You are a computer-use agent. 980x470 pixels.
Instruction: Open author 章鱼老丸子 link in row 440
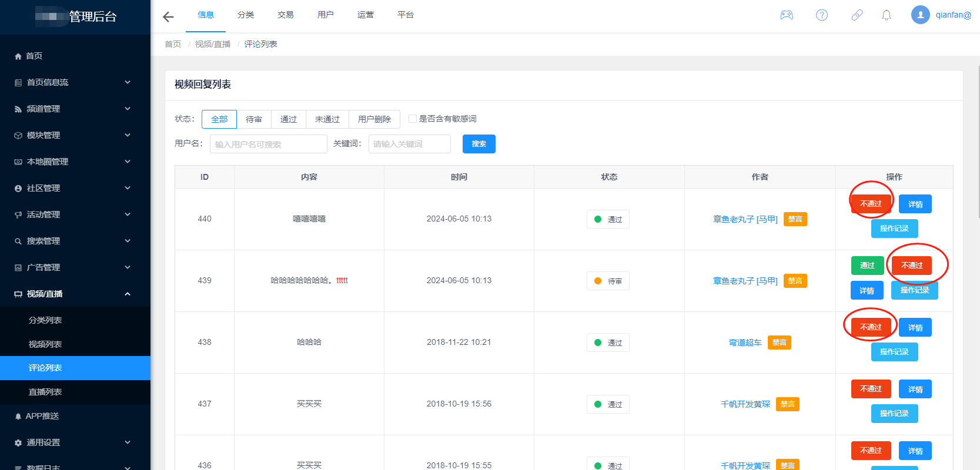pyautogui.click(x=745, y=219)
